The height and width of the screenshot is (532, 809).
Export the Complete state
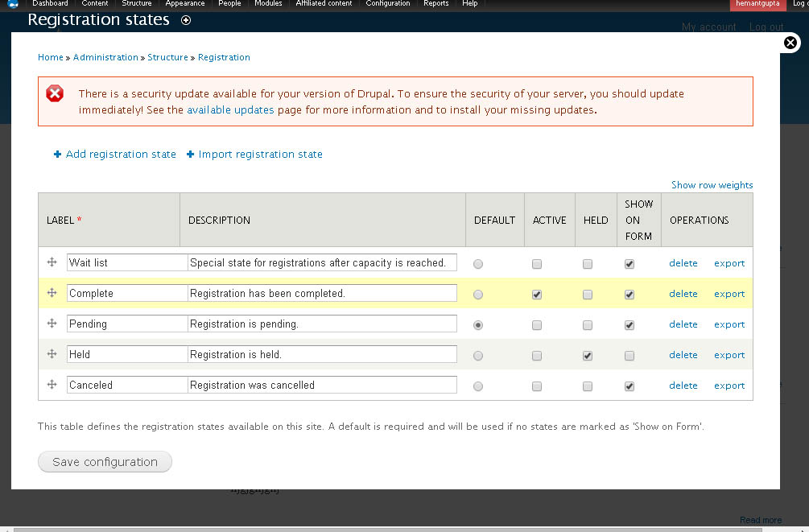click(x=729, y=294)
